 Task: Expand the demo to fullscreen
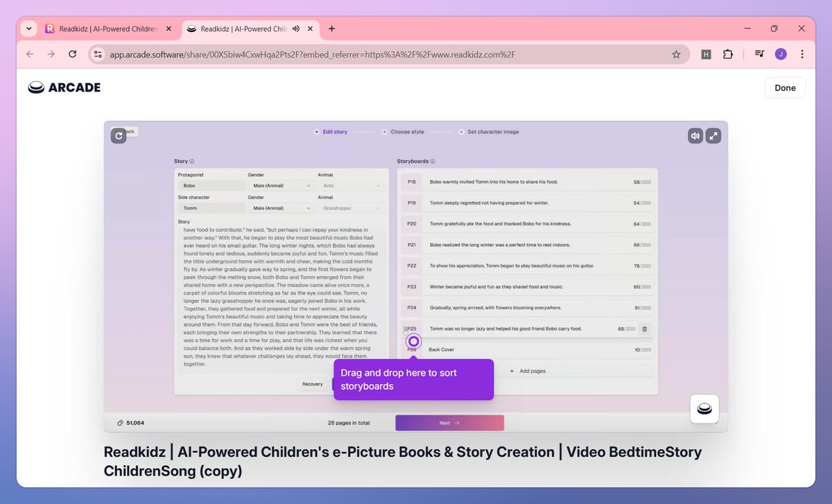(x=713, y=136)
